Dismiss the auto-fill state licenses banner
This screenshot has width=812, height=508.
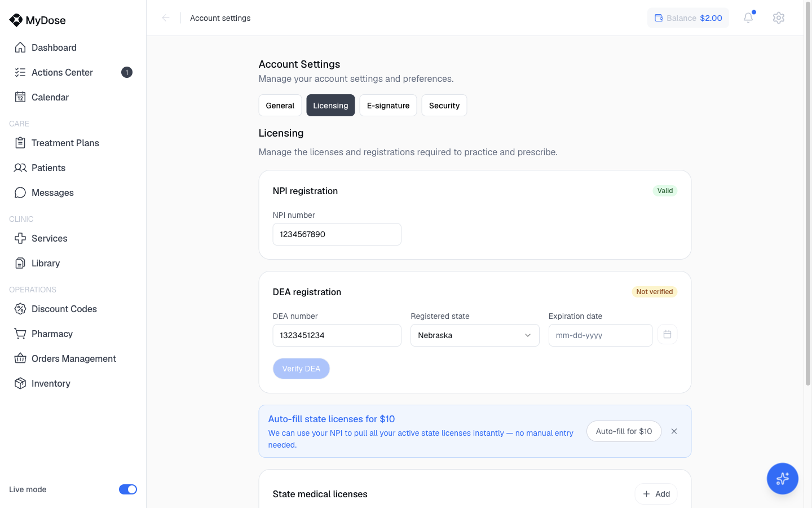674,431
